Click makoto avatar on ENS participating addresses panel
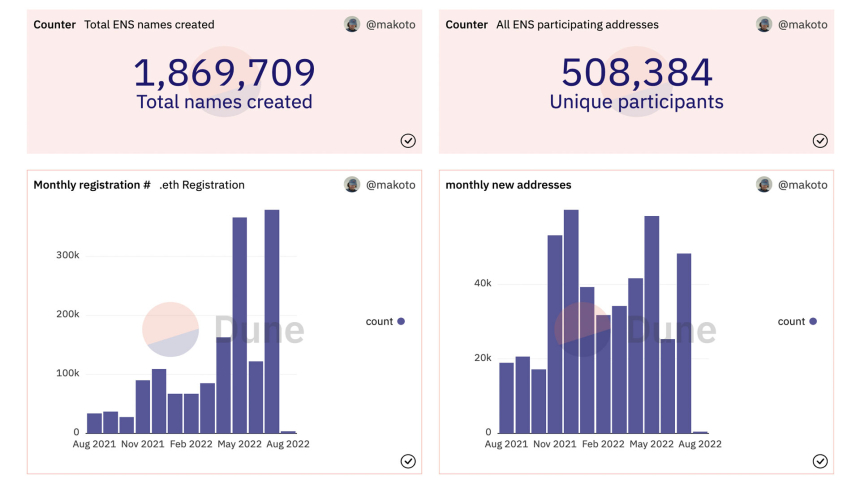 coord(764,24)
